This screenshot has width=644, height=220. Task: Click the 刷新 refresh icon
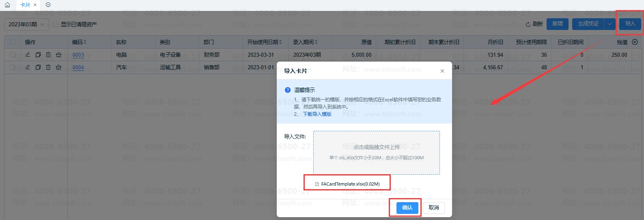click(x=528, y=24)
